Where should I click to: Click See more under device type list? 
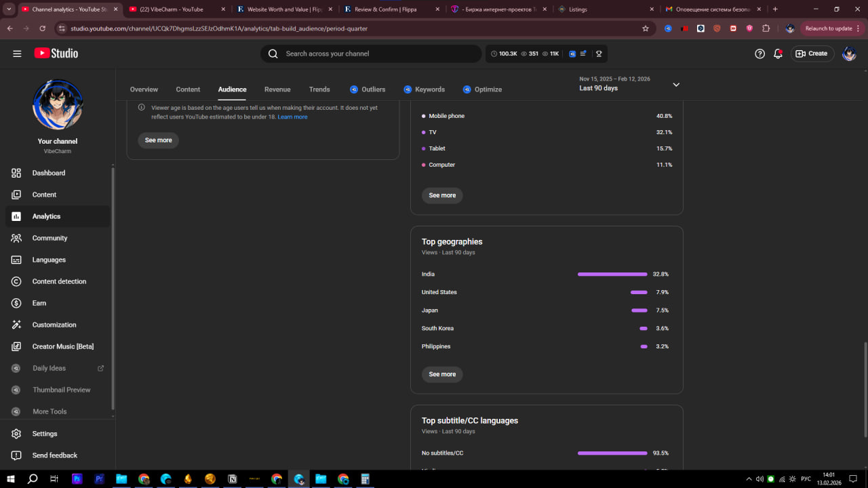(x=443, y=195)
